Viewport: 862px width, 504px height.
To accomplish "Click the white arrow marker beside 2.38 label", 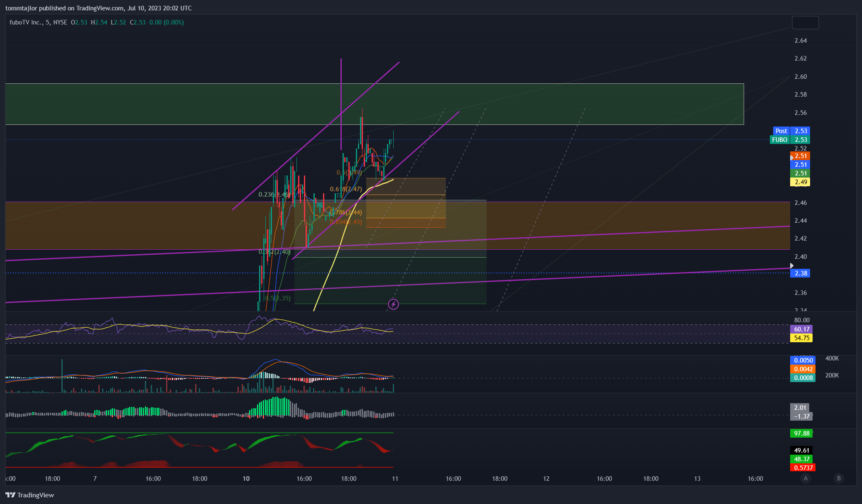I will tap(792, 266).
